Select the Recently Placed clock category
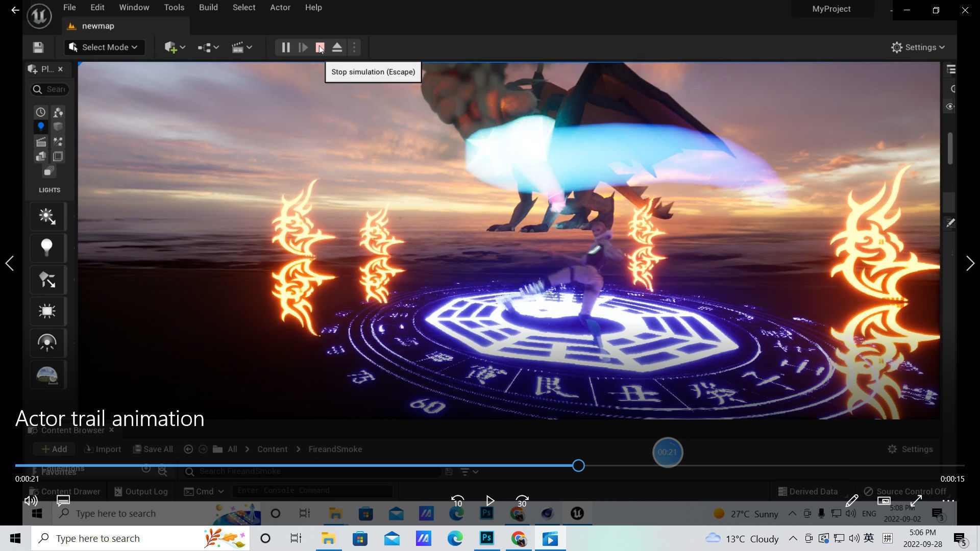The image size is (980, 551). tap(41, 112)
